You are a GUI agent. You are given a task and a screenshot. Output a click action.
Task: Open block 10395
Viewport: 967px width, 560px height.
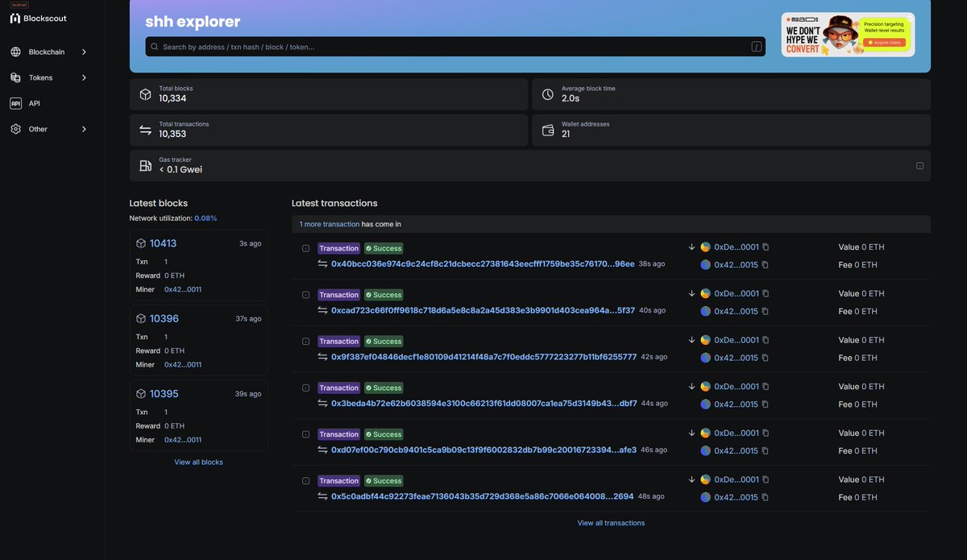[x=164, y=394]
